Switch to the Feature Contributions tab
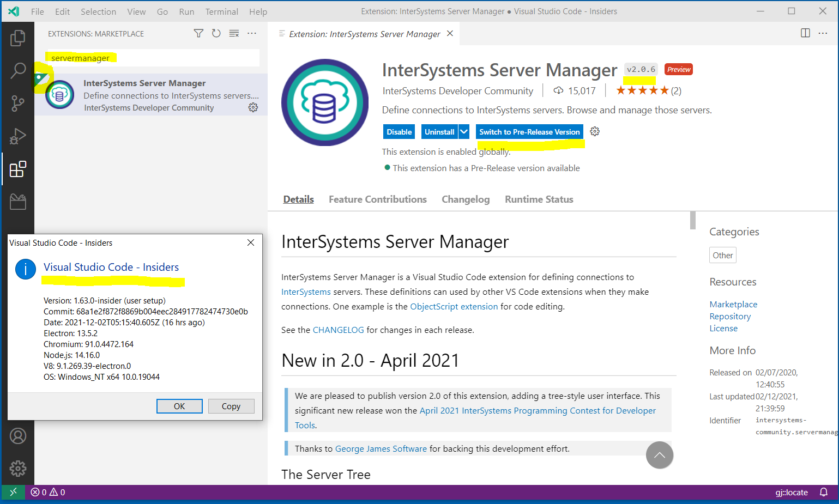 click(378, 199)
